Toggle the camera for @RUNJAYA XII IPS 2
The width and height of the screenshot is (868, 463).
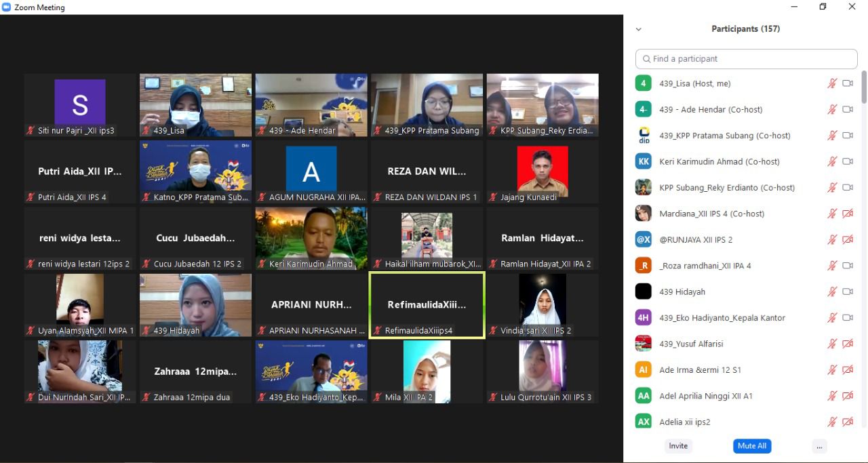click(x=847, y=239)
